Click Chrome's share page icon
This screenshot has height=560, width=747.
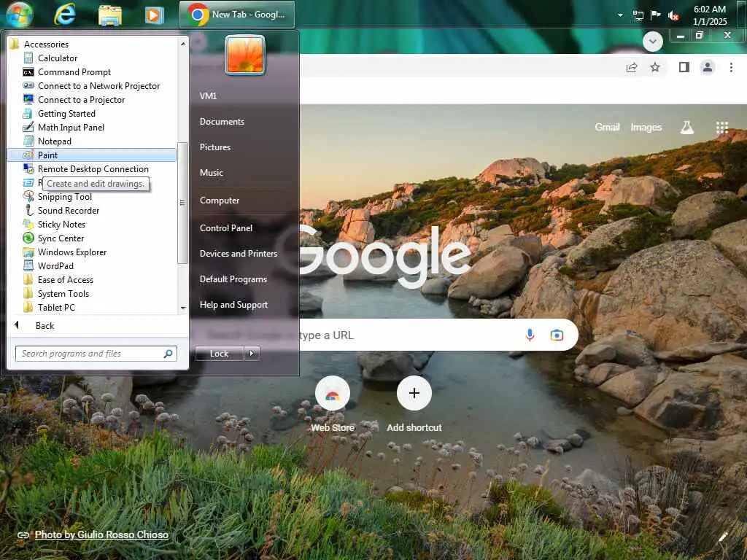pos(632,67)
